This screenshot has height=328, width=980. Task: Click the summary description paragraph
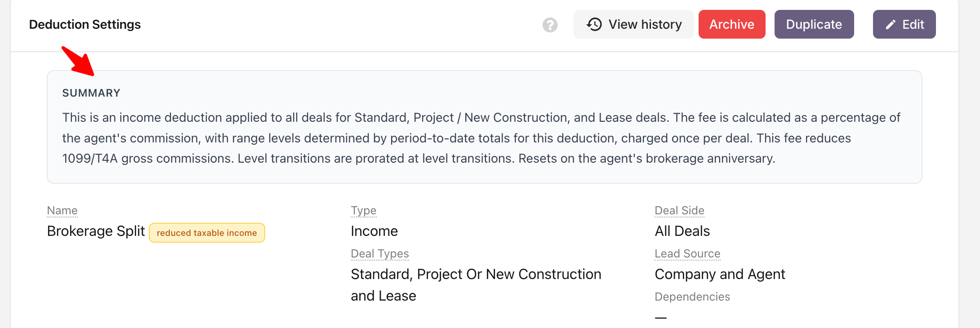[481, 138]
